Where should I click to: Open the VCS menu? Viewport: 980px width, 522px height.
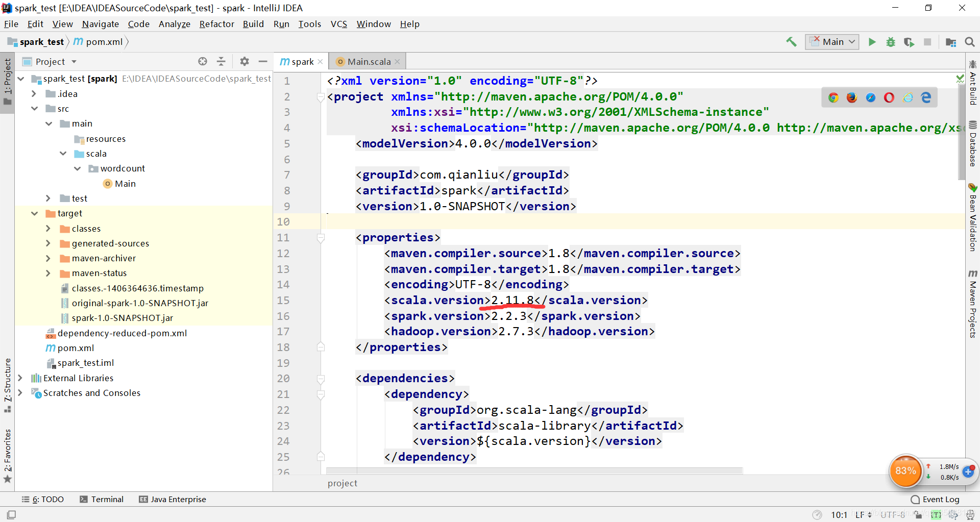[339, 24]
